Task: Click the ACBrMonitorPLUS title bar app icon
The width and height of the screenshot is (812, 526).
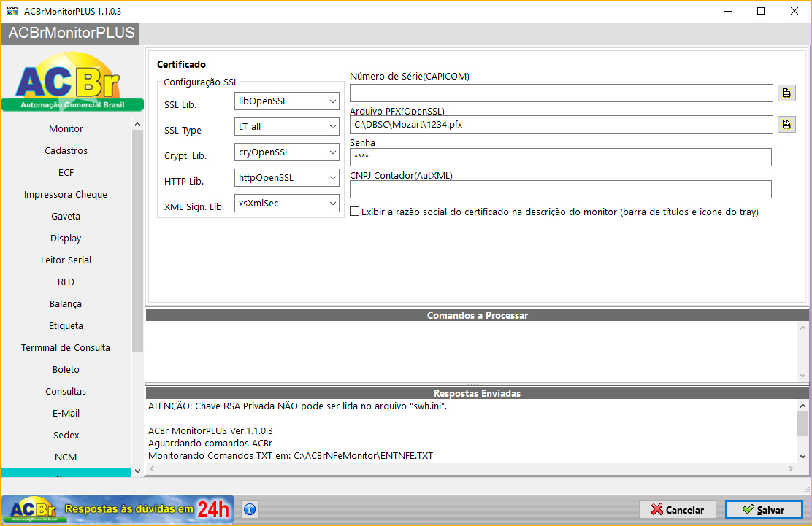Action: [12, 11]
